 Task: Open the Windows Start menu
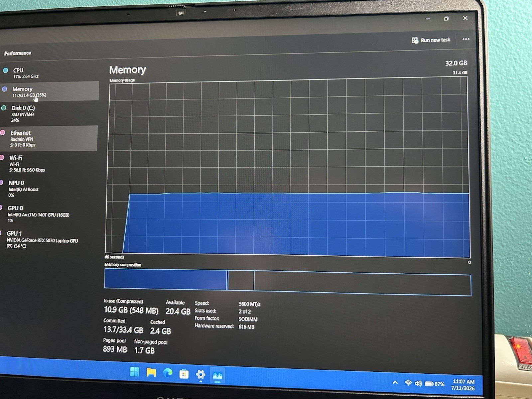[x=135, y=371]
